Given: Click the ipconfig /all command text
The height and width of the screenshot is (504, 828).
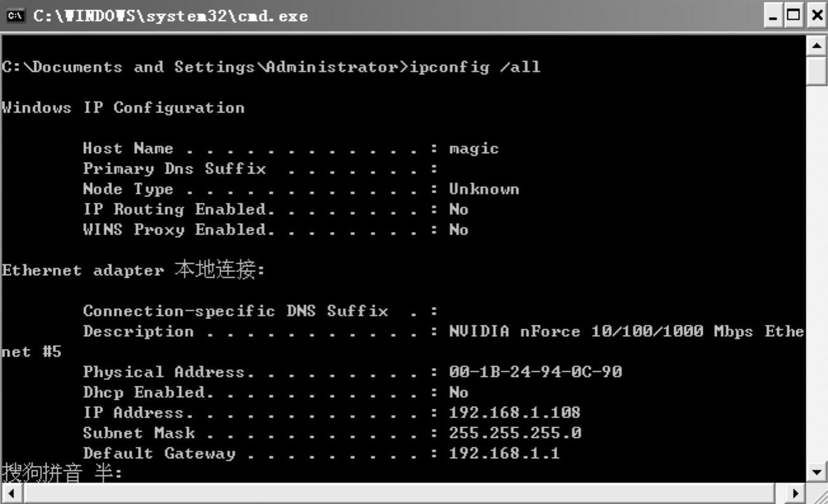Looking at the screenshot, I should (x=475, y=67).
